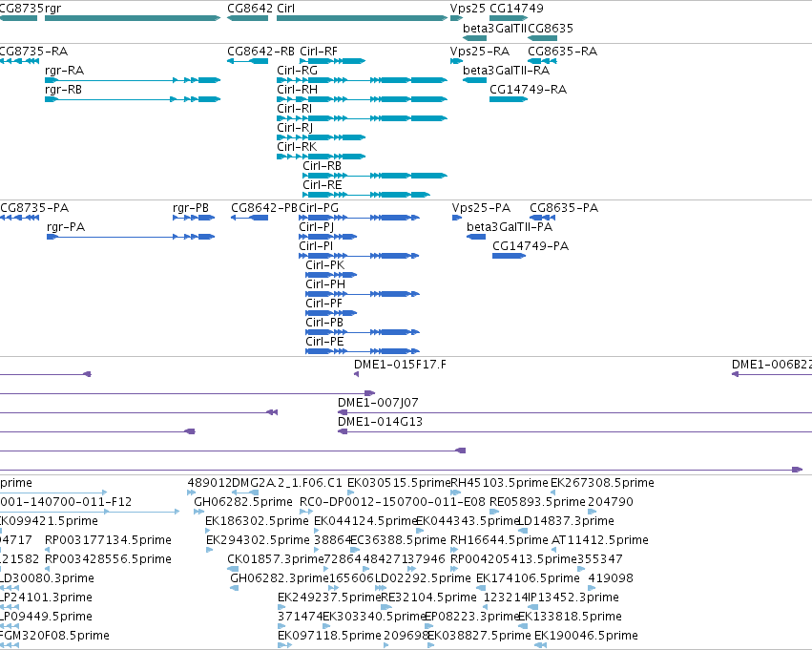Click the Cirl-PB protein label

(324, 324)
